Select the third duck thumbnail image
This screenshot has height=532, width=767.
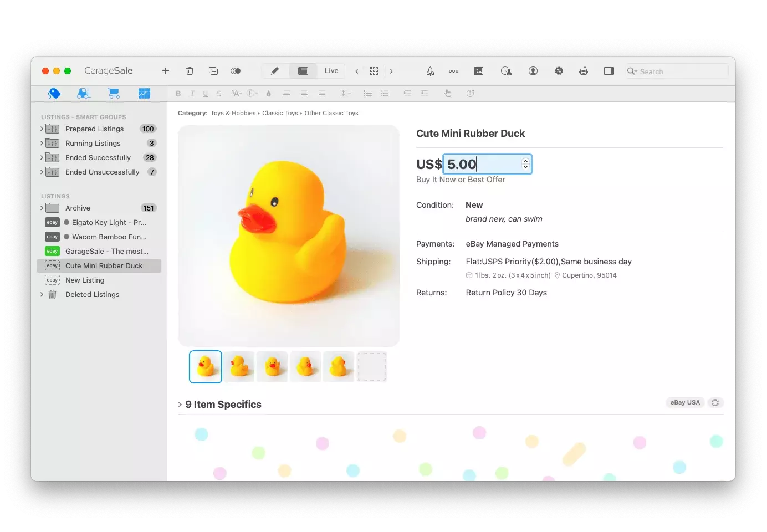272,367
